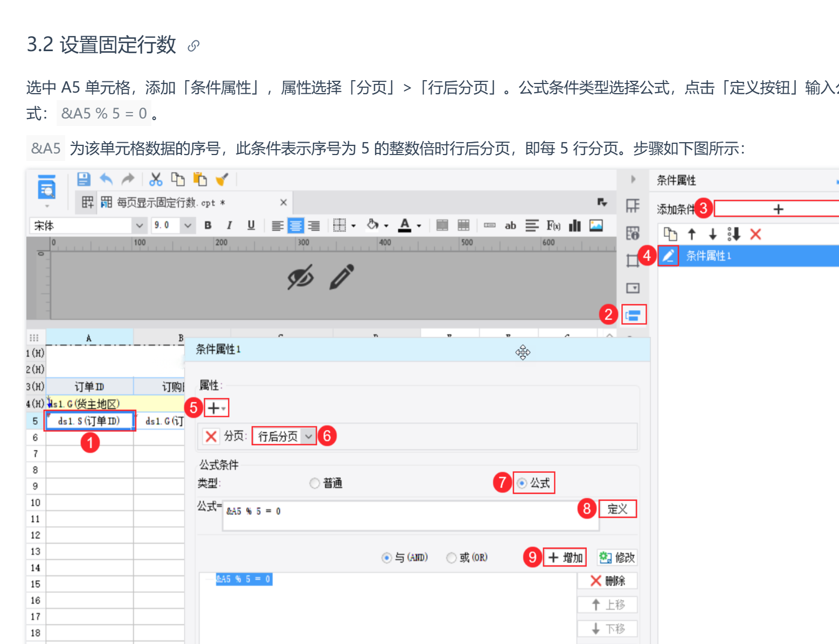
Task: Select cell A5 ds1.S(订单ID)
Action: pyautogui.click(x=89, y=421)
